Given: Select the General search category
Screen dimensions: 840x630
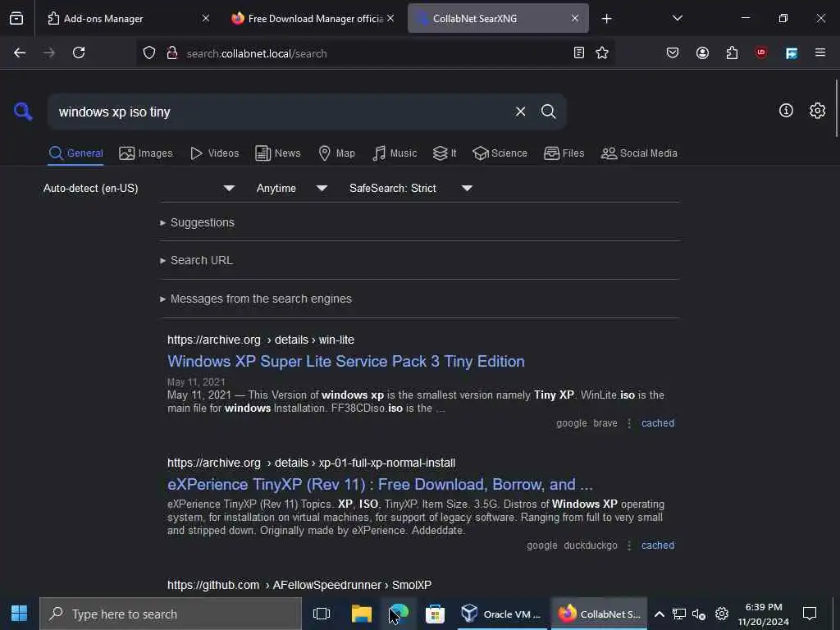Looking at the screenshot, I should 75,153.
